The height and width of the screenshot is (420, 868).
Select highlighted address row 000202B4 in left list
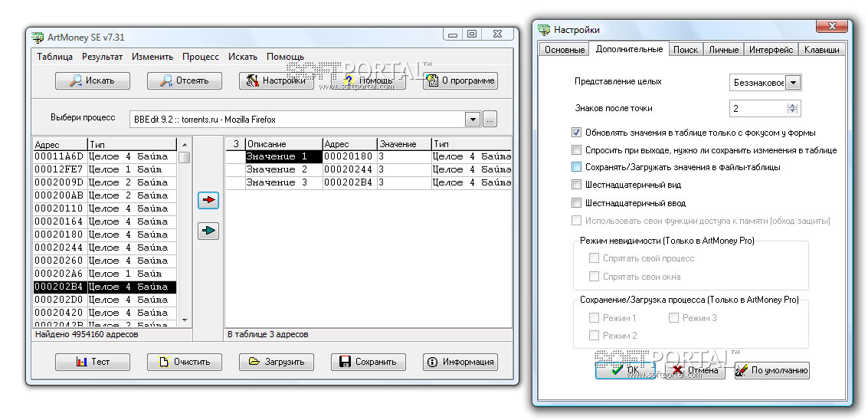(105, 287)
